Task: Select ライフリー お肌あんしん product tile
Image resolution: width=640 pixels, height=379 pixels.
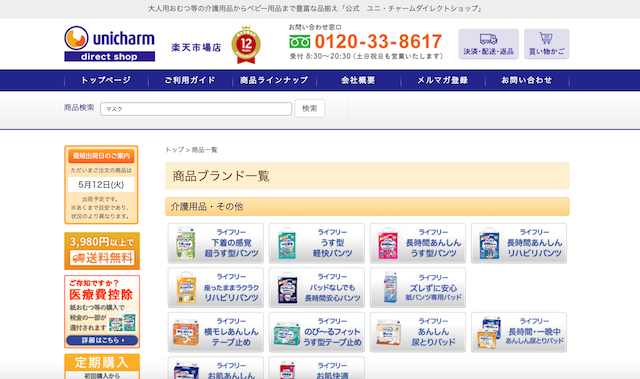Action: tap(216, 368)
